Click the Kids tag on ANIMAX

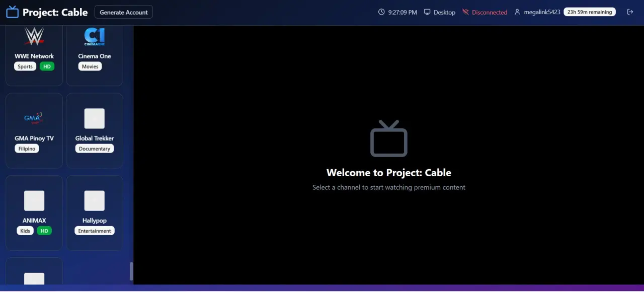tap(25, 231)
